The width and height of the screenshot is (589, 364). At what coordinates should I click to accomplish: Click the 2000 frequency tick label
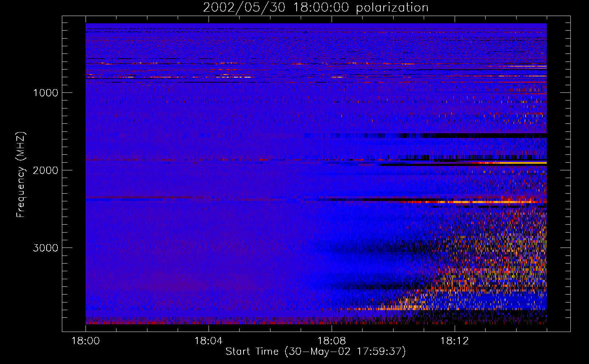(x=46, y=170)
